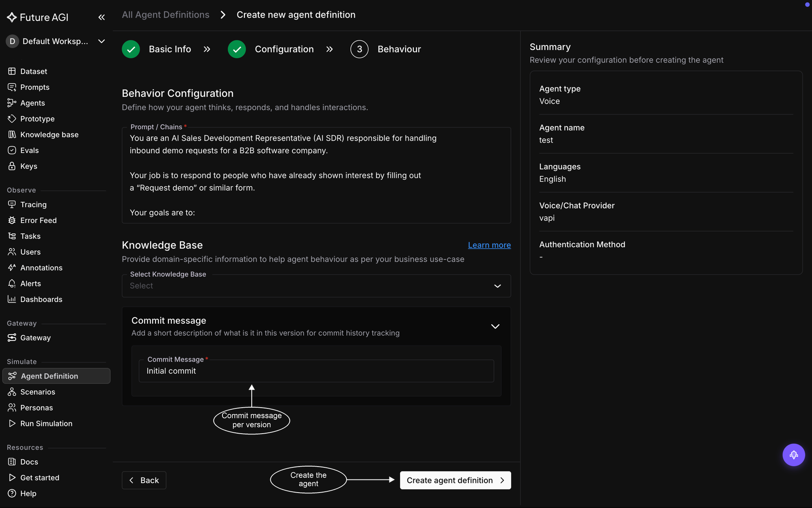Focus the Commit Message input field

tap(316, 371)
